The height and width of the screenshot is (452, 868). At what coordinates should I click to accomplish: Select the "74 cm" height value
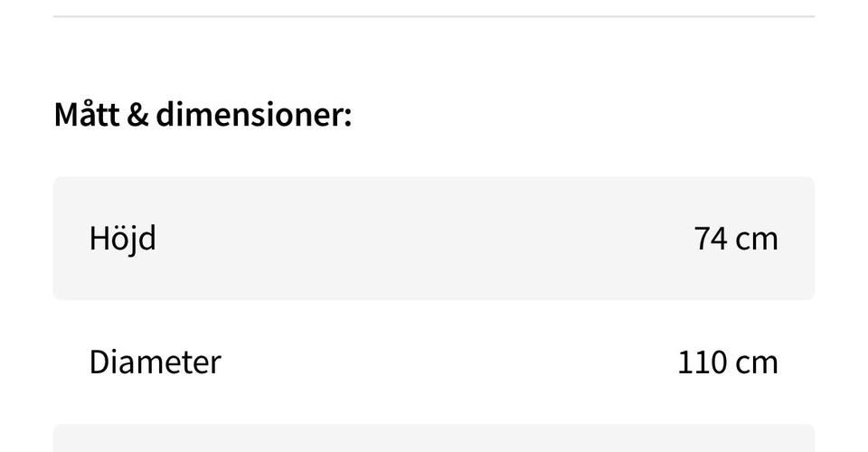[735, 239]
